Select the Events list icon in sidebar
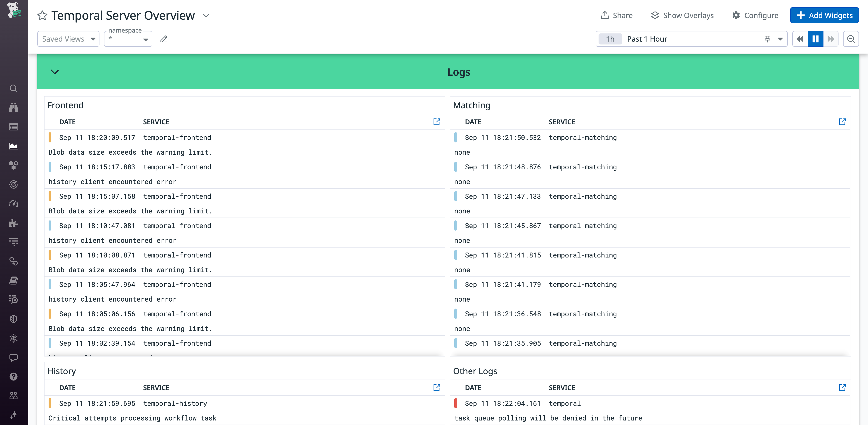This screenshot has width=868, height=425. pos(14,127)
